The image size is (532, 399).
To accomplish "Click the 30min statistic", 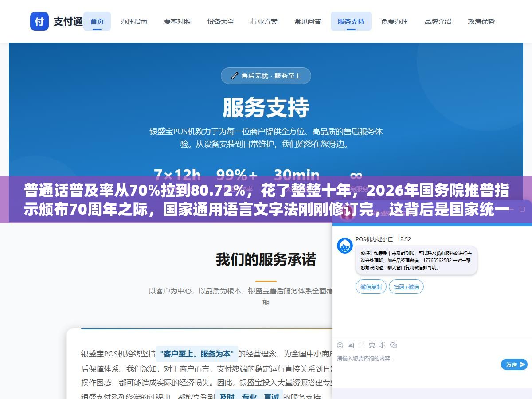I will [297, 175].
